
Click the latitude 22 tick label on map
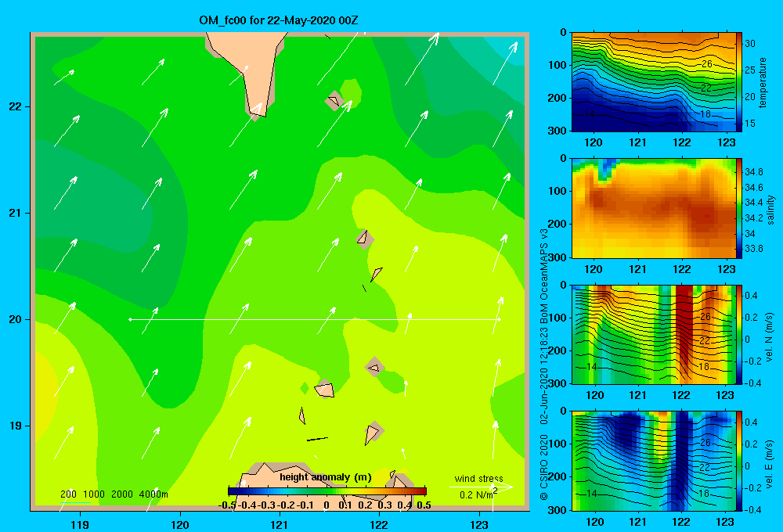point(16,107)
